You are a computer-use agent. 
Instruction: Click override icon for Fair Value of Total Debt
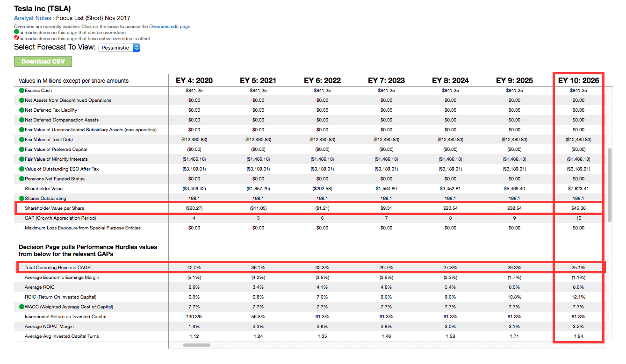22,140
